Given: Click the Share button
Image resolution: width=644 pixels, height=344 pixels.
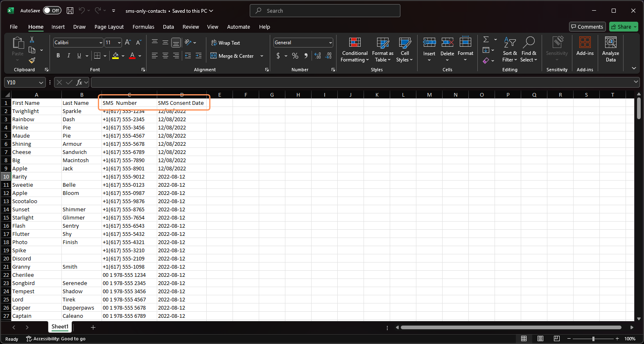Looking at the screenshot, I should (x=624, y=27).
